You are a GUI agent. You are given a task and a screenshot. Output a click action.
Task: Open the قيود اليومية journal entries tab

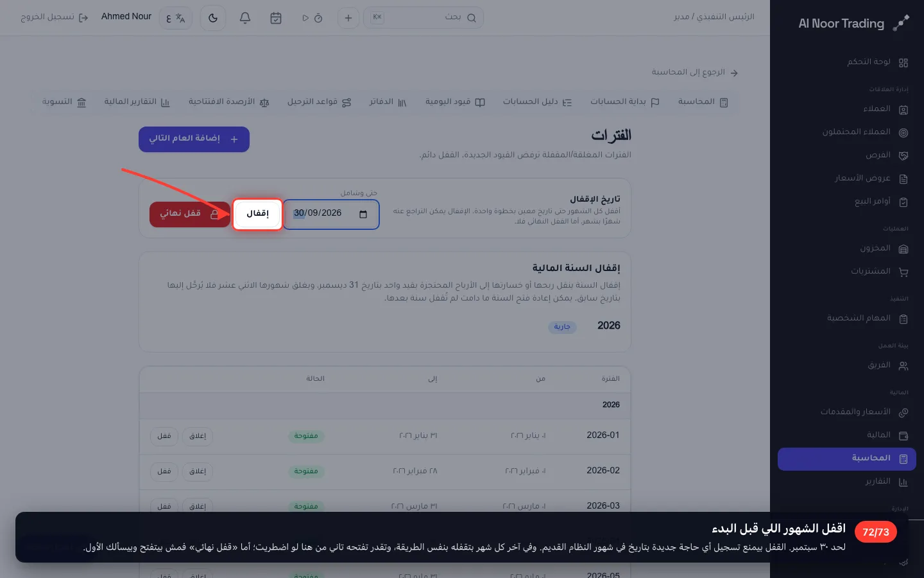(455, 102)
